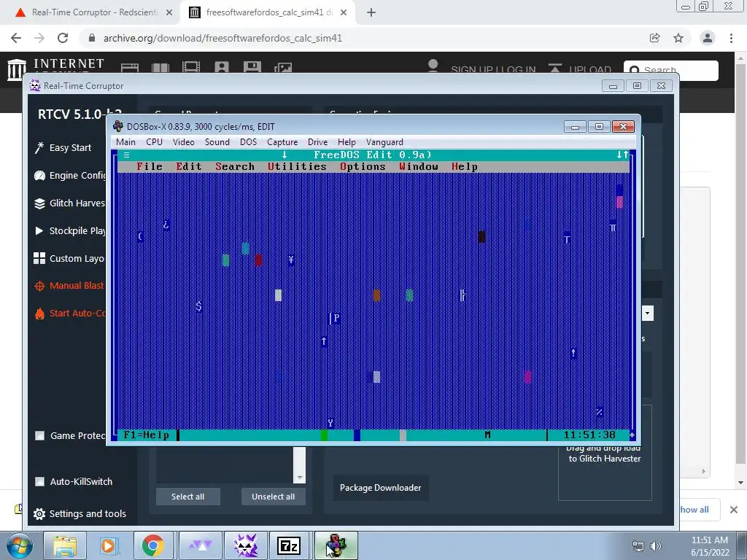Screen dimensions: 747x560
Task: Click the Unselect all button
Action: coord(273,496)
